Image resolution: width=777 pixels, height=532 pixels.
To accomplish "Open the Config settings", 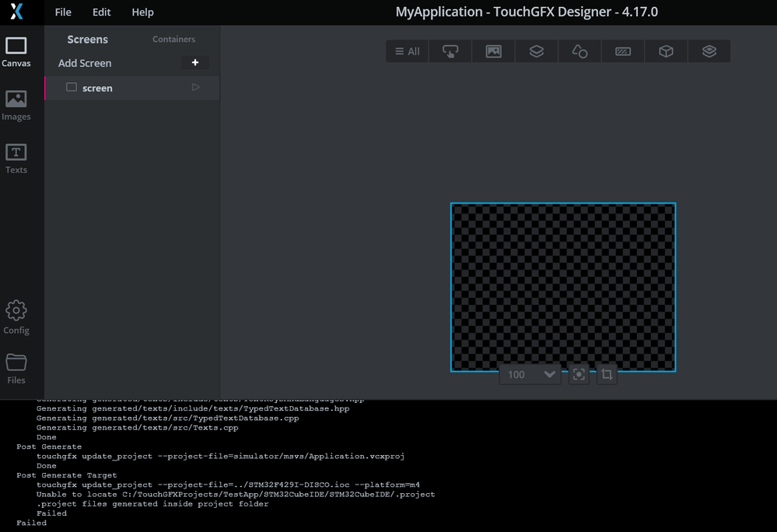I will (16, 317).
